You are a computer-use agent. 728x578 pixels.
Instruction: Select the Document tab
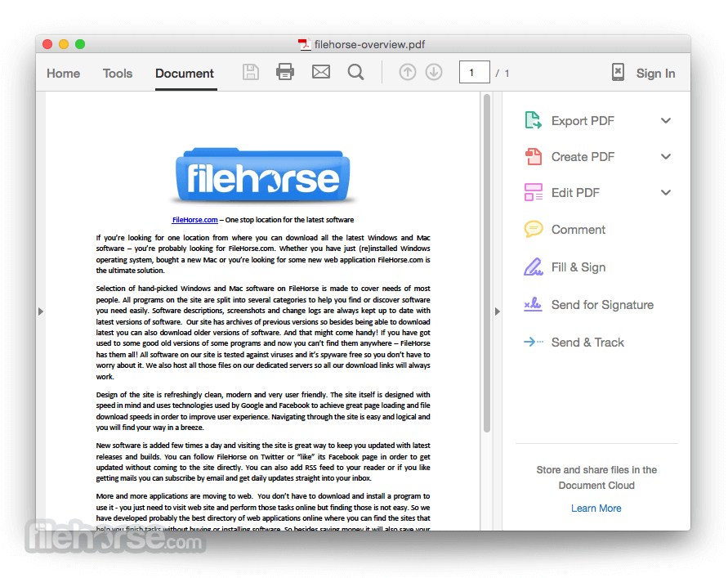[x=185, y=74]
